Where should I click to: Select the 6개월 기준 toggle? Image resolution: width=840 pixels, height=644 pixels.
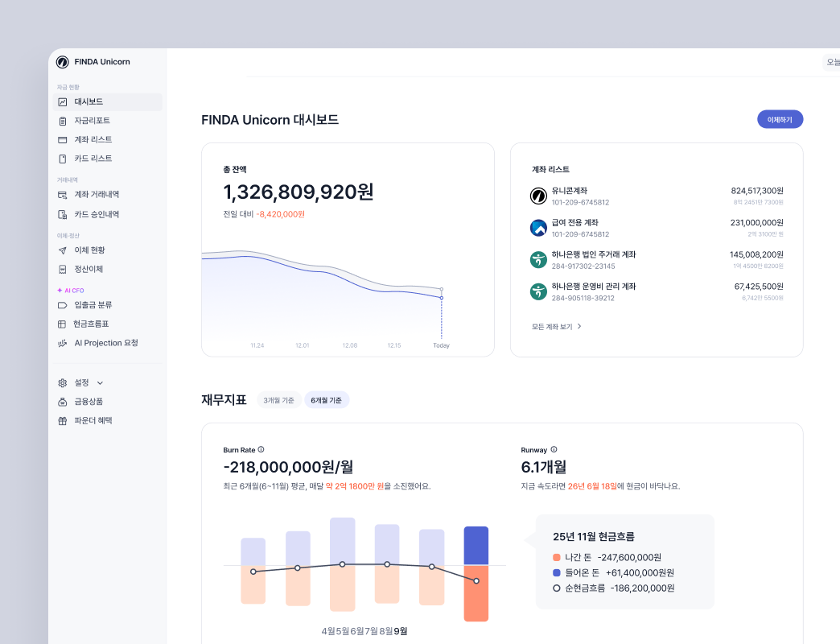click(x=326, y=400)
